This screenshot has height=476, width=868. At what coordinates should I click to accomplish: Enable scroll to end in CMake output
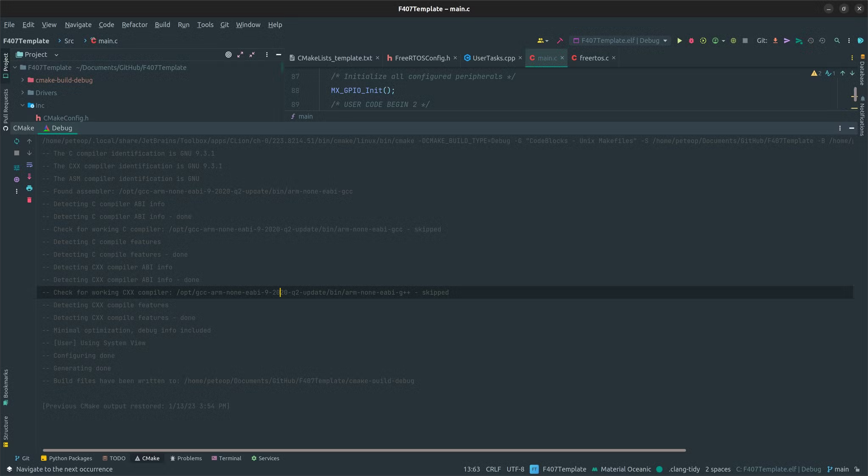[x=29, y=176]
